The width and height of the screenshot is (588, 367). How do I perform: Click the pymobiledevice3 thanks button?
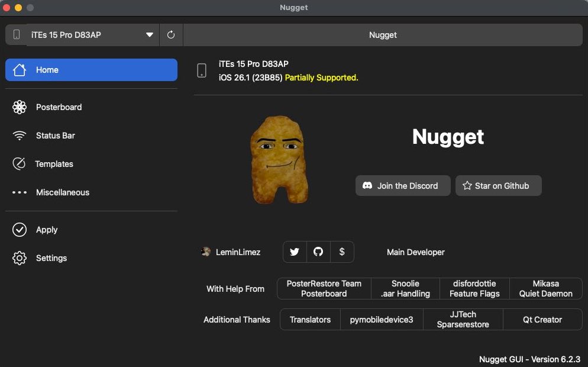[382, 320]
